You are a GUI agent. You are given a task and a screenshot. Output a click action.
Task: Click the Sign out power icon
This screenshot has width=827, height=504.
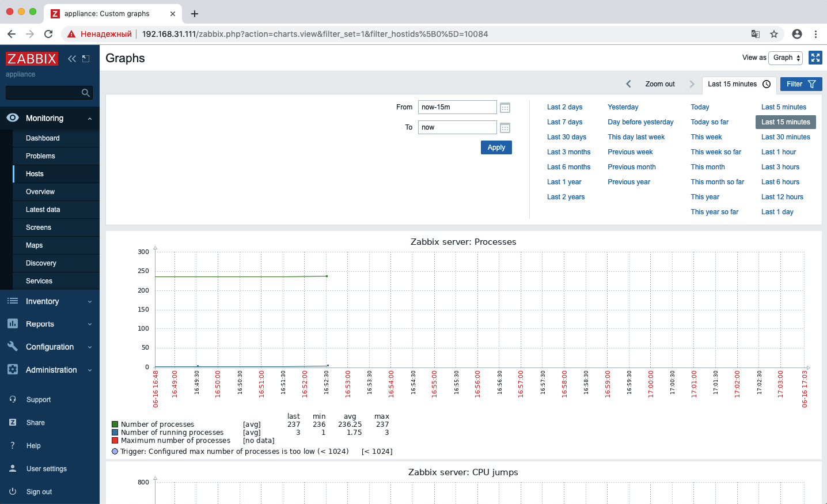click(x=13, y=491)
